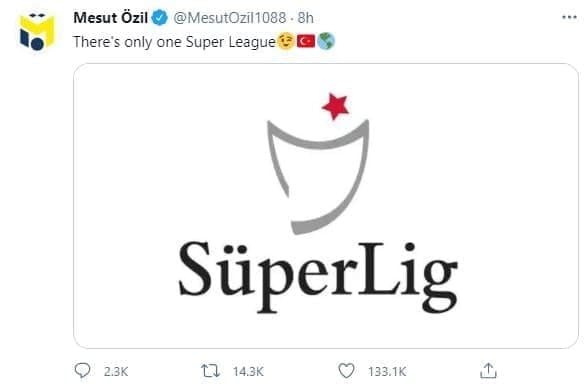Screen dimensions: 585x391
Task: Like the tweet with heart icon
Action: (x=346, y=371)
